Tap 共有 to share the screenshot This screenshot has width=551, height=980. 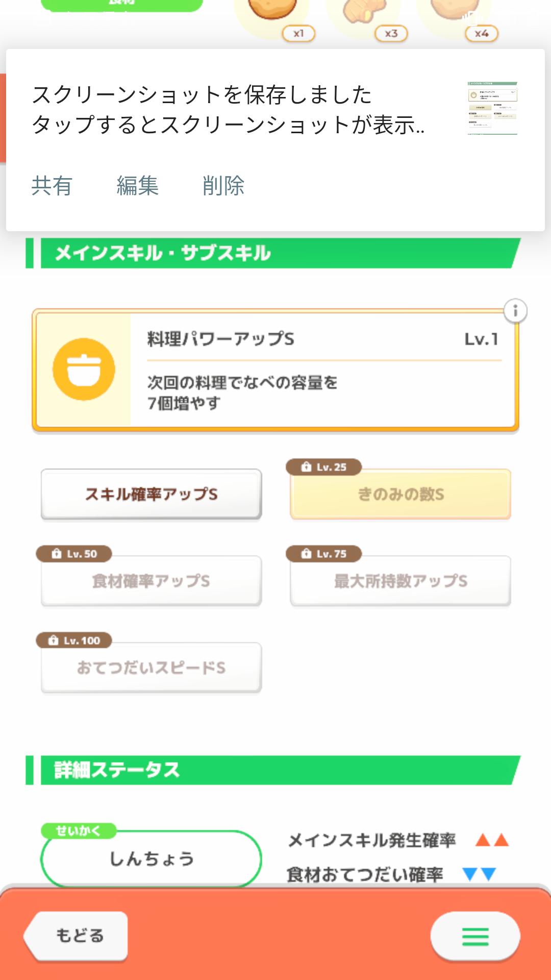tap(52, 186)
